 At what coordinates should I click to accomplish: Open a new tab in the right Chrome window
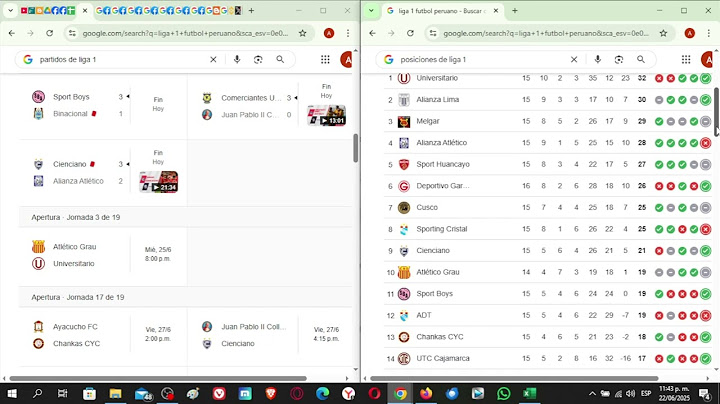(x=515, y=11)
